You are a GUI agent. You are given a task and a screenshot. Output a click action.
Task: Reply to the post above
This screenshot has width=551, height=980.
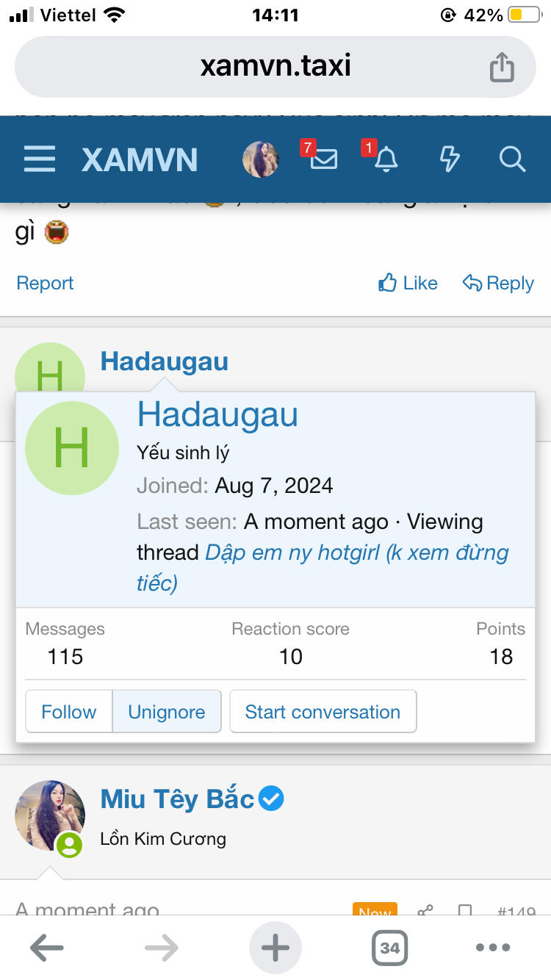tap(498, 283)
